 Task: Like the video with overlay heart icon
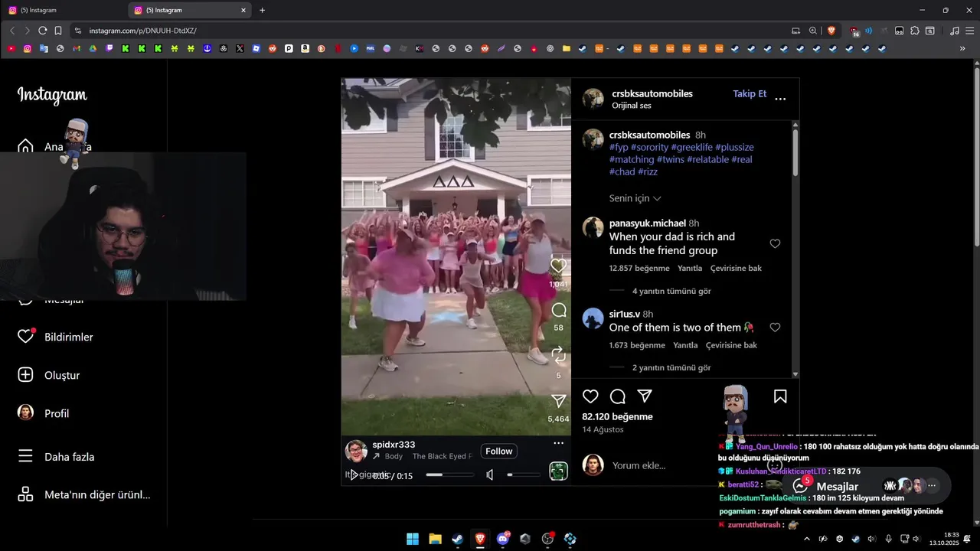[559, 266]
